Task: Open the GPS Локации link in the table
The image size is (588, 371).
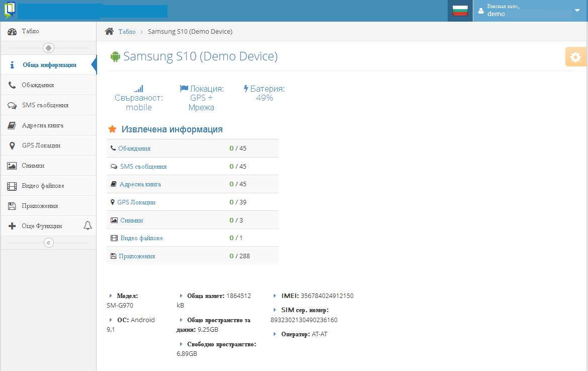Action: [136, 202]
